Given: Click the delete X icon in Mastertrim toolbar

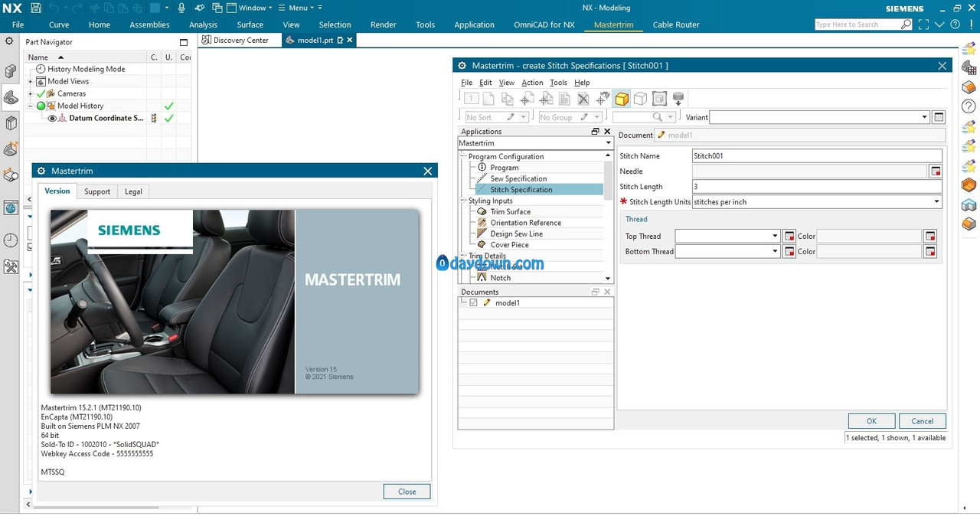Looking at the screenshot, I should 583,99.
